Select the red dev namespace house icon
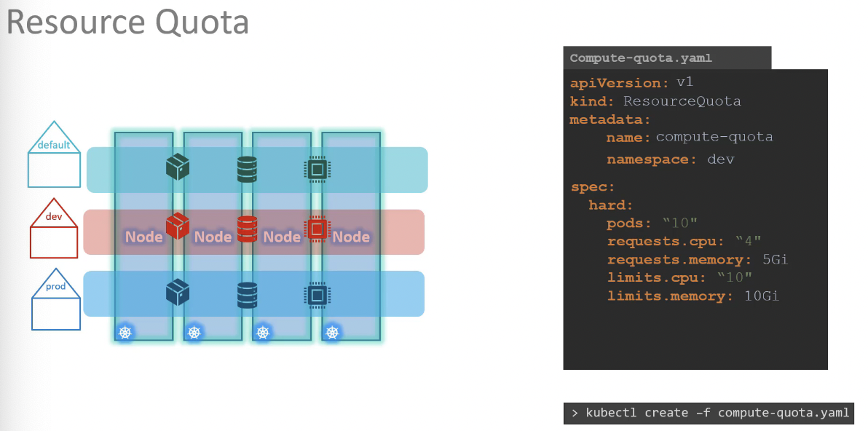Image resolution: width=868 pixels, height=431 pixels. [x=54, y=228]
